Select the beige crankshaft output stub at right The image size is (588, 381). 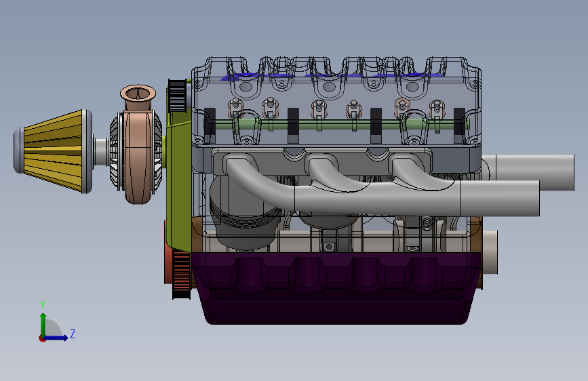tap(490, 252)
